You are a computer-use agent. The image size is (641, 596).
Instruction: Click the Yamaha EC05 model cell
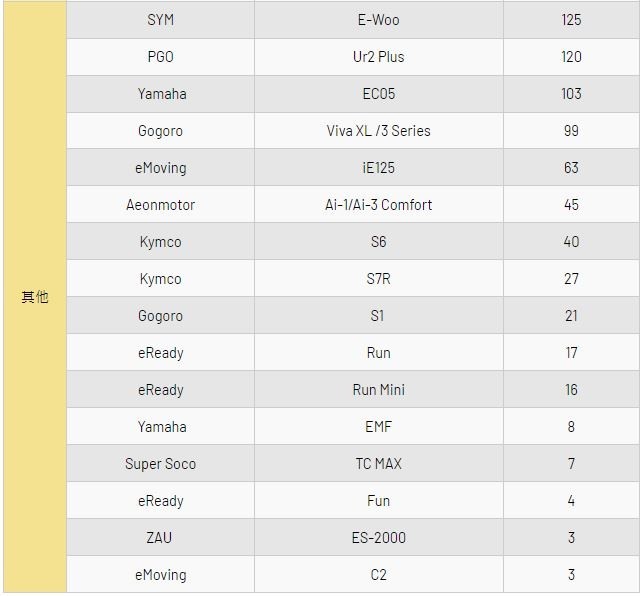tap(379, 94)
